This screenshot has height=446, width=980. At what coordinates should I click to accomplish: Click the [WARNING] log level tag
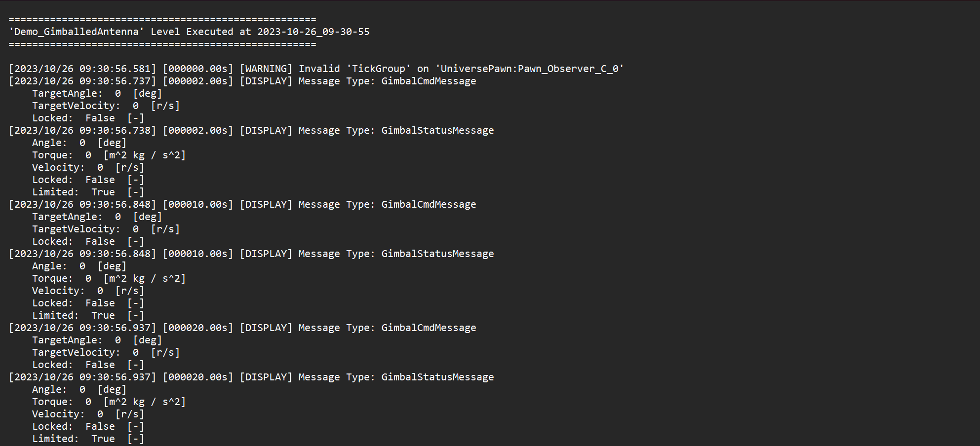point(266,69)
